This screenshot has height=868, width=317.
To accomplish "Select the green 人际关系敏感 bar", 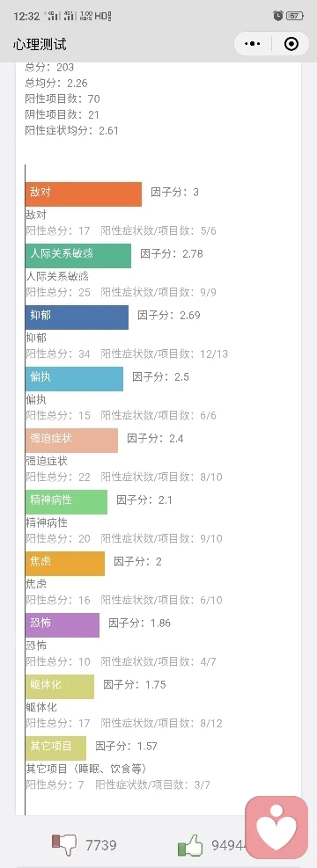I will click(78, 256).
